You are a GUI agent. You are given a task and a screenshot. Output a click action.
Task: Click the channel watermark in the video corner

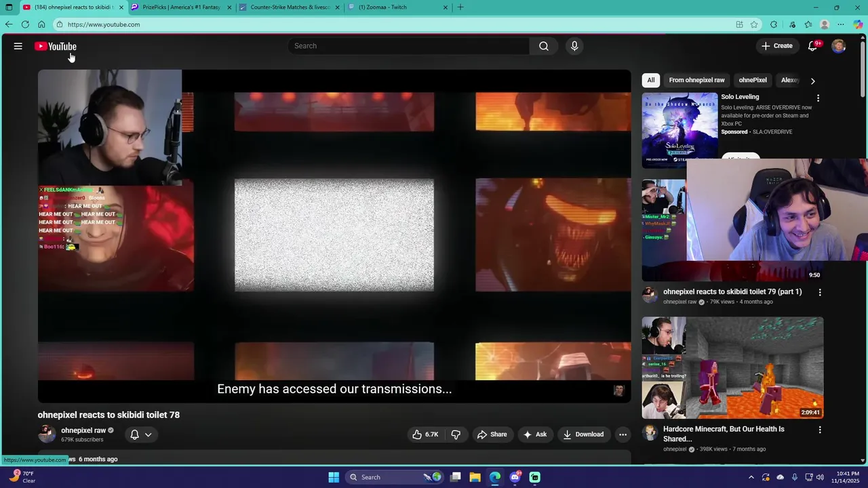tap(618, 390)
